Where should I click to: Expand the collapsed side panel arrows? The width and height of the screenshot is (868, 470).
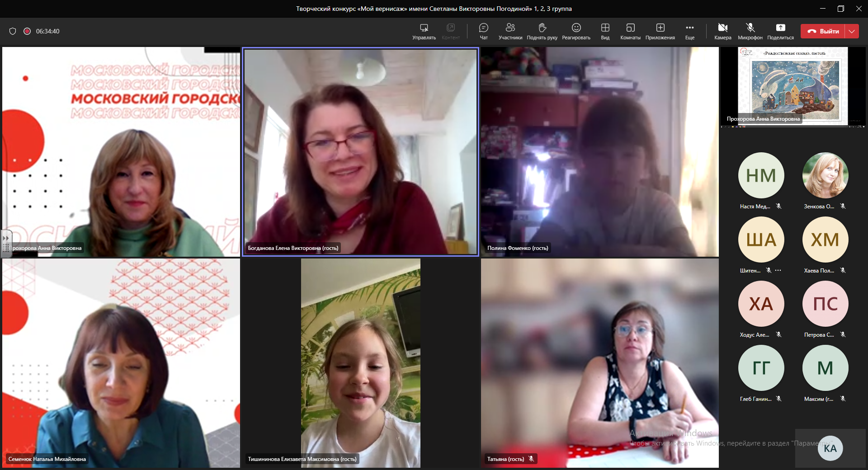click(6, 238)
